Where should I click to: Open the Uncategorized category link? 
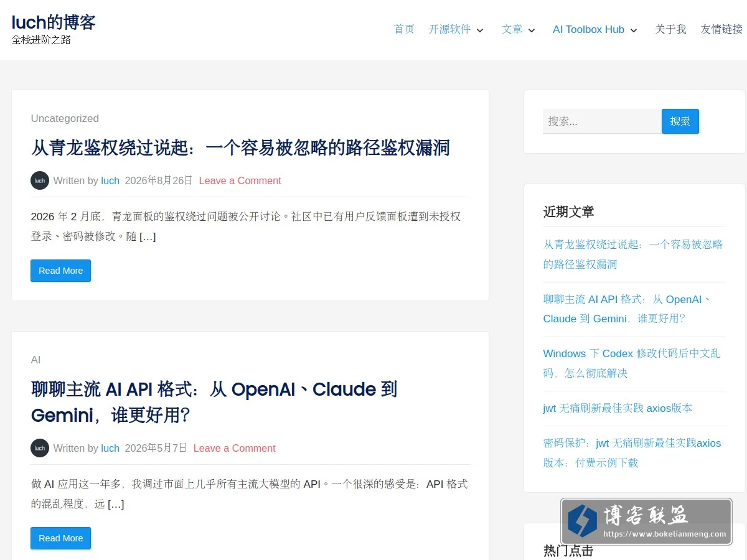(65, 118)
